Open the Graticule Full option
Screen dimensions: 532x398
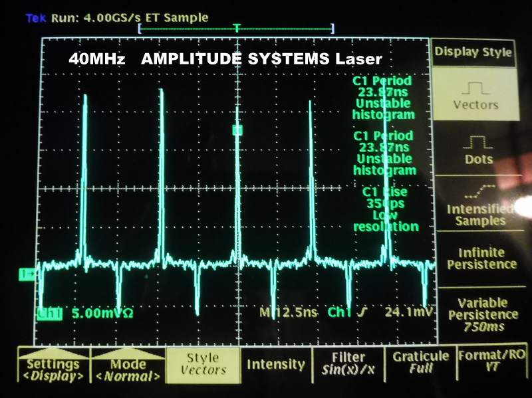[420, 363]
